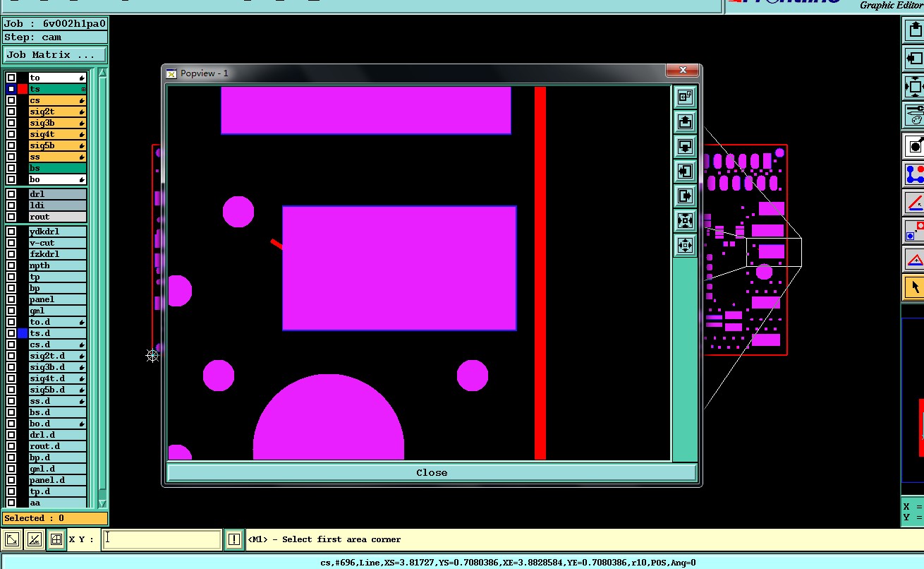Click the top up-arrow icon in right toolbar
The image size is (924, 569).
coord(915,30)
